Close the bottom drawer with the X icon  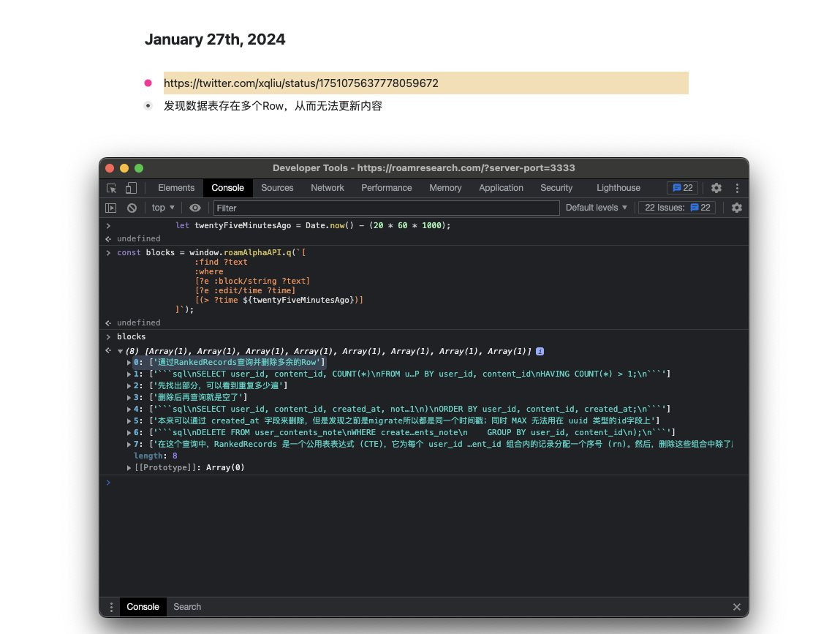coord(737,607)
